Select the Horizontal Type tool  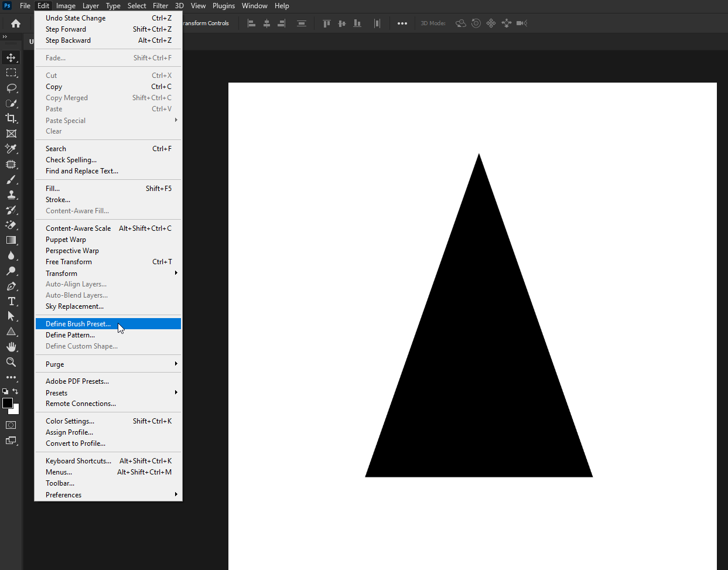coord(11,301)
